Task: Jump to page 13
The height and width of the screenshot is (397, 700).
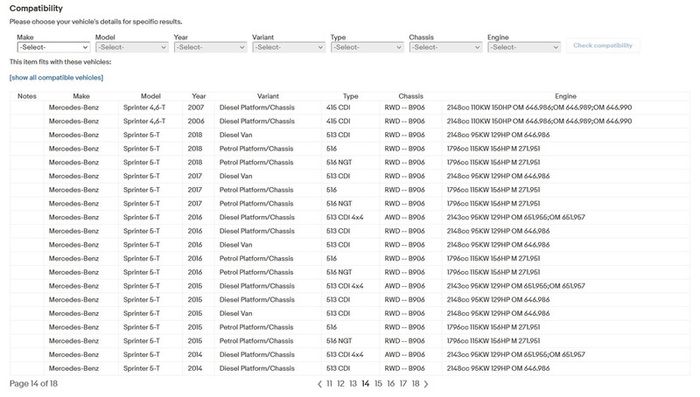Action: [x=353, y=384]
